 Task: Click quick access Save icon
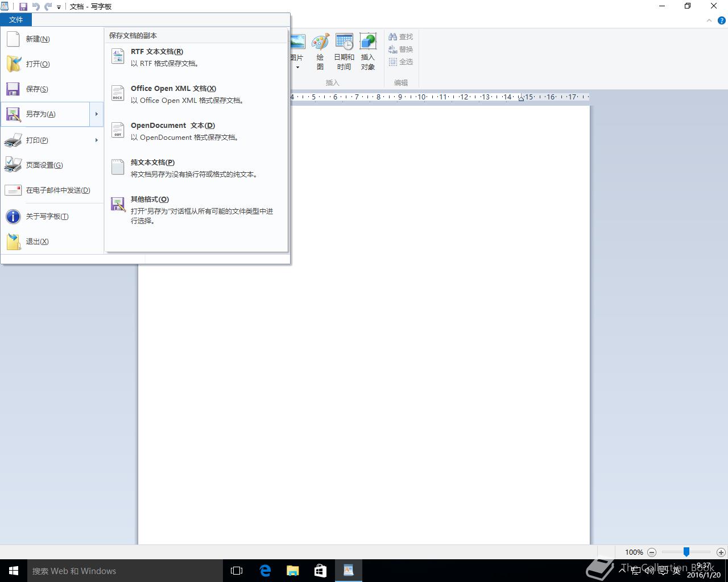click(x=23, y=7)
